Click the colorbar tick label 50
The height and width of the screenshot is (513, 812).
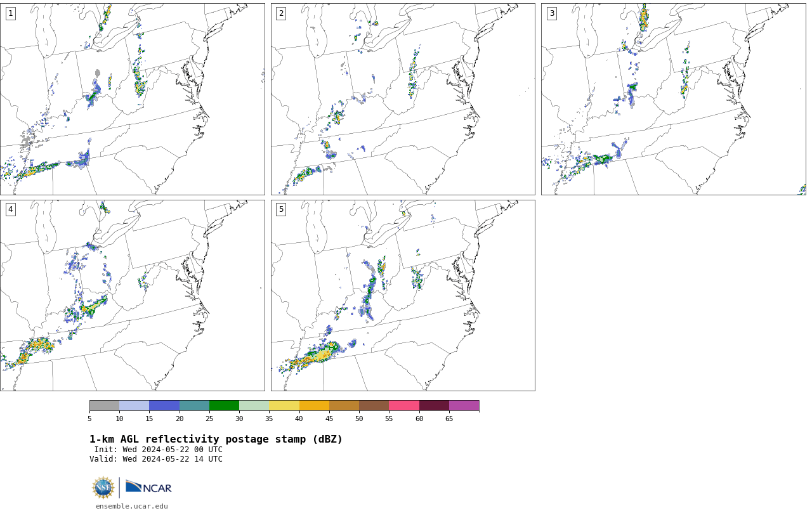tap(359, 419)
